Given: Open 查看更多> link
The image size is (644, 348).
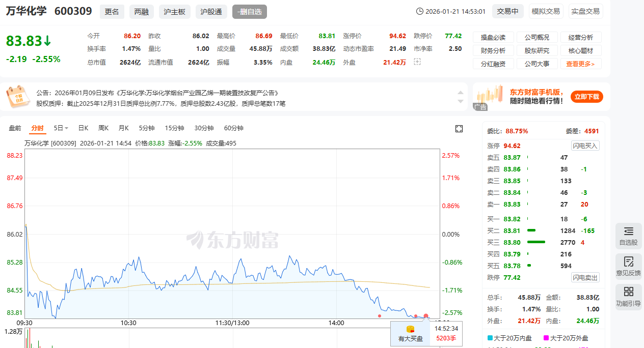Looking at the screenshot, I should (x=580, y=64).
